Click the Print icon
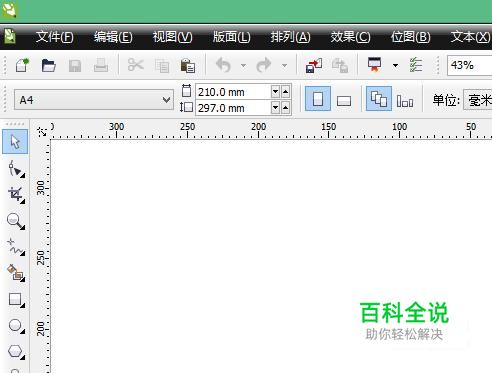This screenshot has height=373, width=492. (101, 65)
